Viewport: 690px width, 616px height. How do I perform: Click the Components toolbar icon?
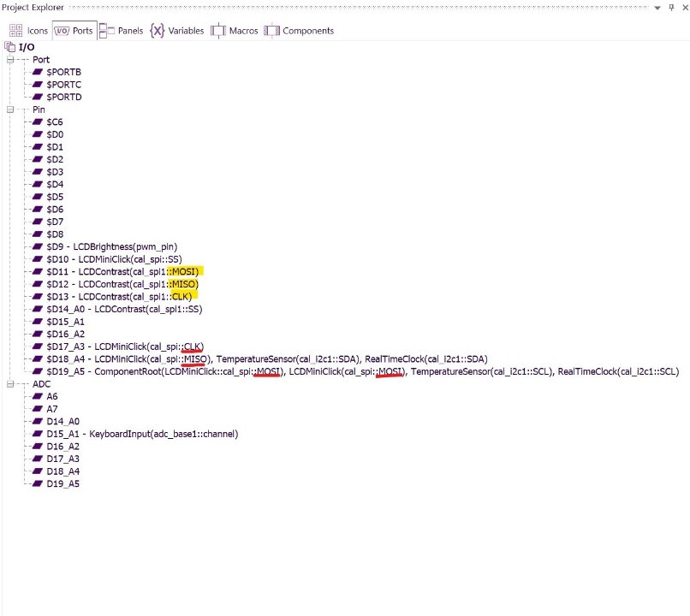(x=271, y=30)
